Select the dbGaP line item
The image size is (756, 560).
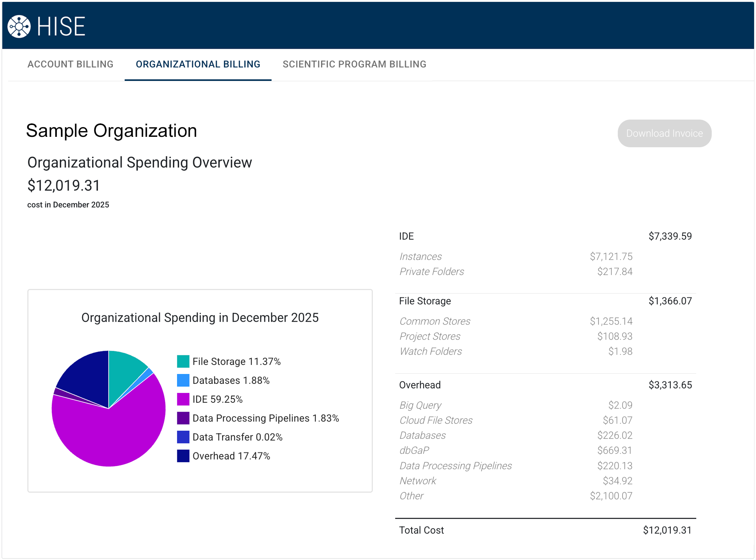pos(414,450)
